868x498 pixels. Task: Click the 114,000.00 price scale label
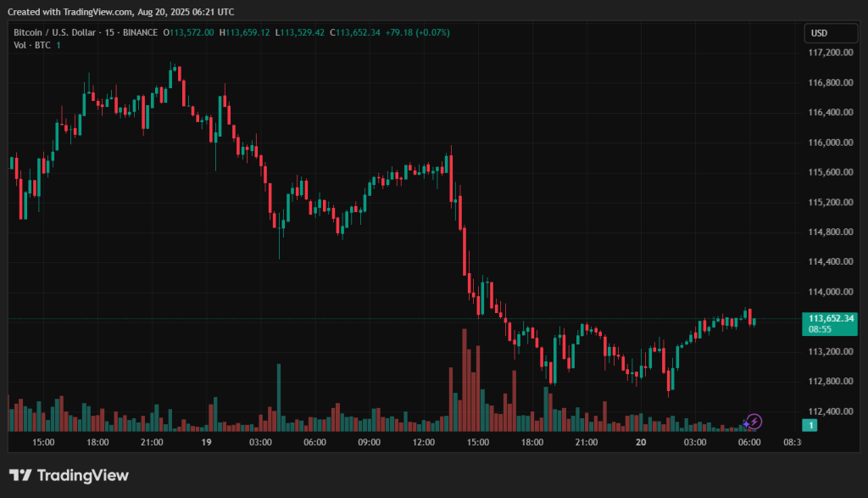(x=830, y=292)
